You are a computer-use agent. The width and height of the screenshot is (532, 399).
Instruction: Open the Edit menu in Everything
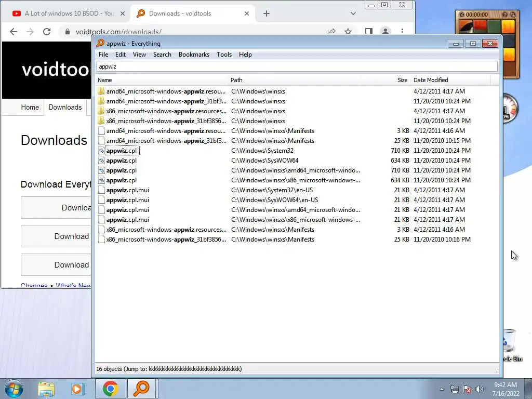click(120, 55)
